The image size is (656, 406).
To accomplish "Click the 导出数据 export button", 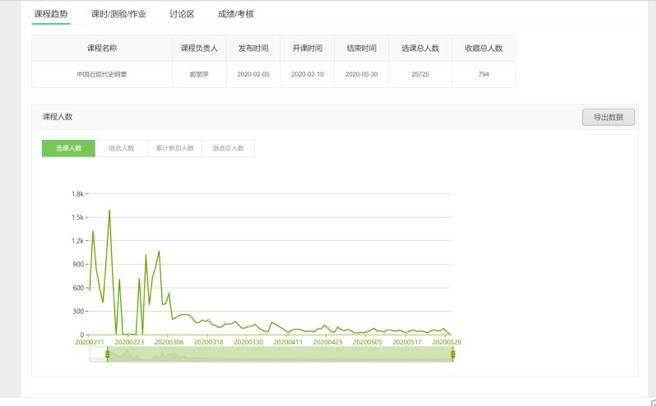I will (x=608, y=117).
